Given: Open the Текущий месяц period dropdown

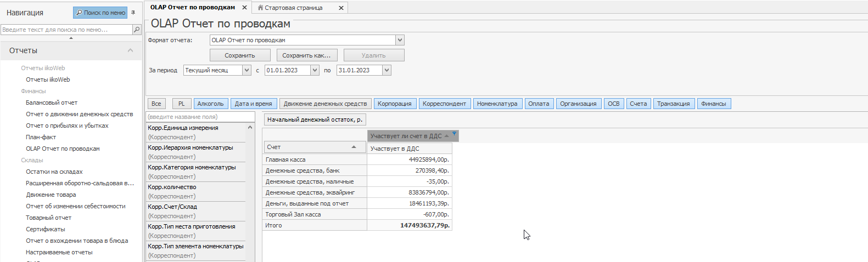Looking at the screenshot, I should (x=247, y=70).
